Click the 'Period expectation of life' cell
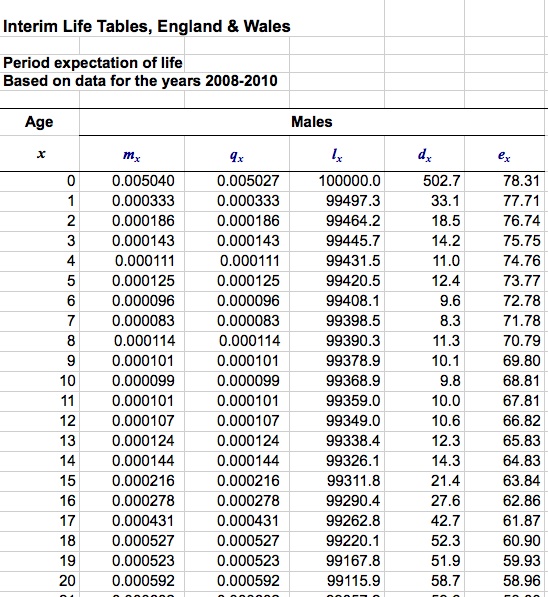 tap(93, 63)
